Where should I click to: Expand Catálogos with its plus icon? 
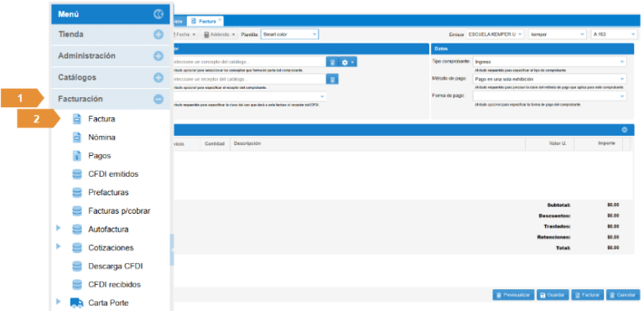point(158,78)
